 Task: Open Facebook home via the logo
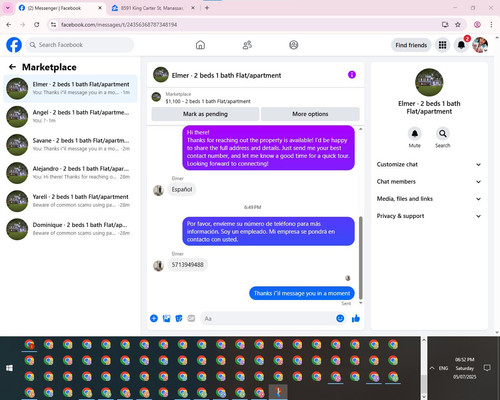(x=14, y=45)
